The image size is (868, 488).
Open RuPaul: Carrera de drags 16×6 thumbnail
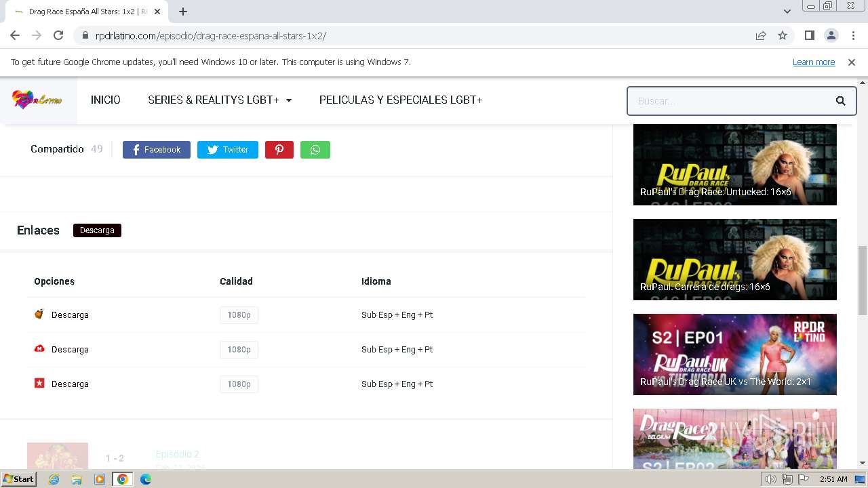coord(735,260)
